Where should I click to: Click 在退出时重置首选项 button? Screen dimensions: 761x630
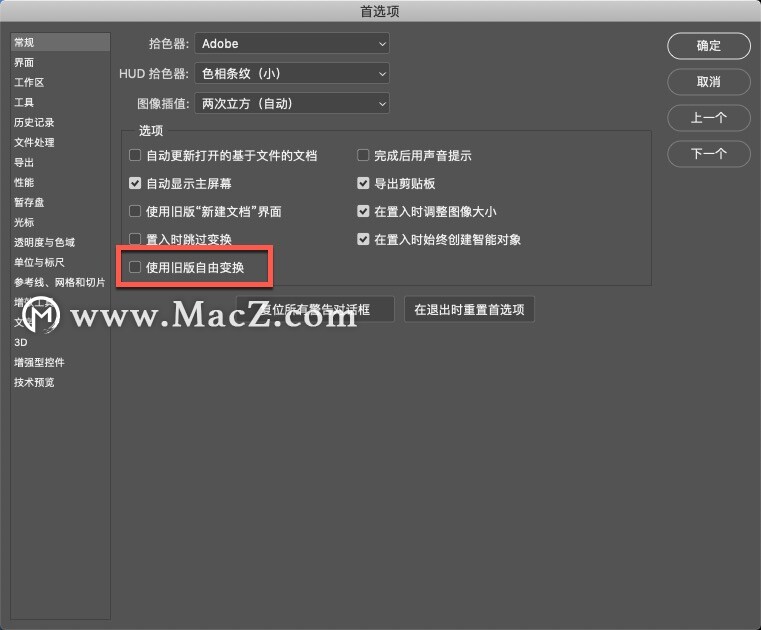coord(469,310)
